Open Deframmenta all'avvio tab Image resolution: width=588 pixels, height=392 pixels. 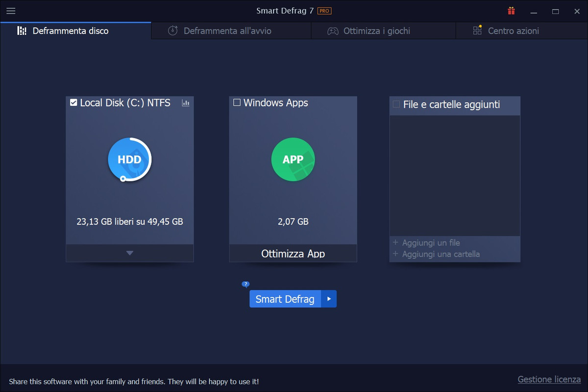[231, 31]
